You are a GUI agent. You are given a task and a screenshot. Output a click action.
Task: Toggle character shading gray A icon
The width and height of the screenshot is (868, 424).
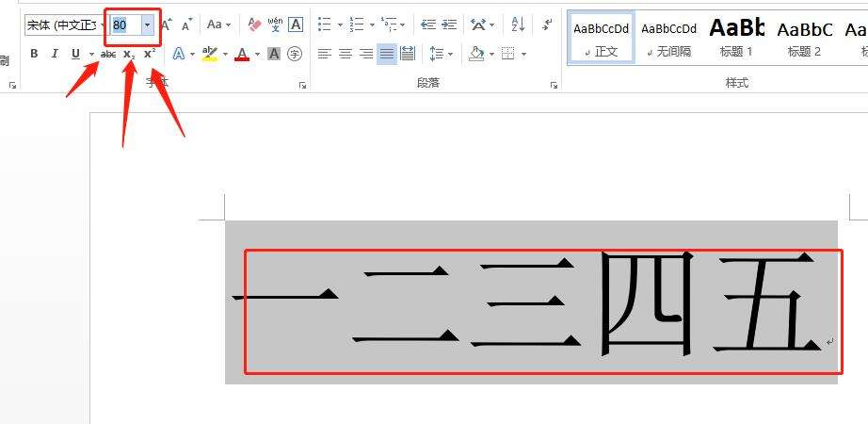pos(274,54)
